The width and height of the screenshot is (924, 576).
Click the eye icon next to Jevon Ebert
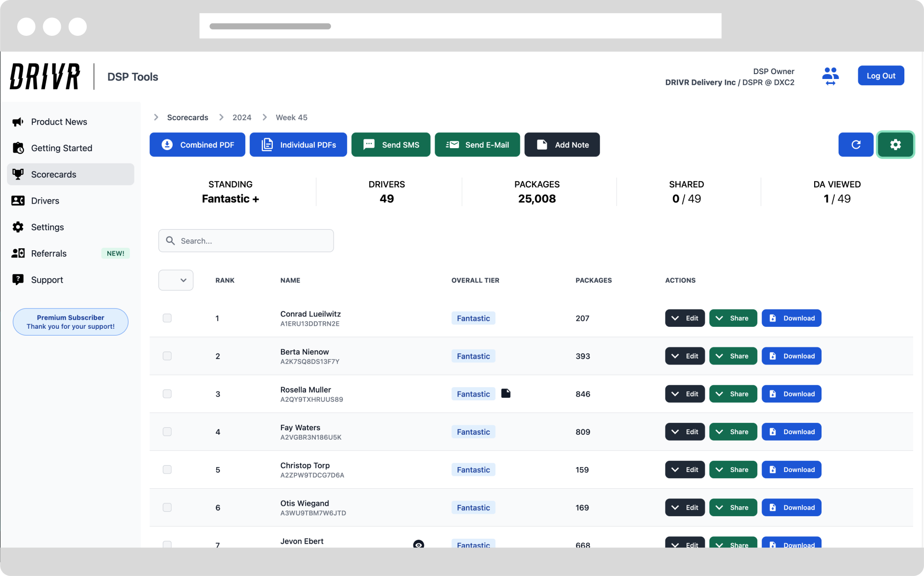418,544
